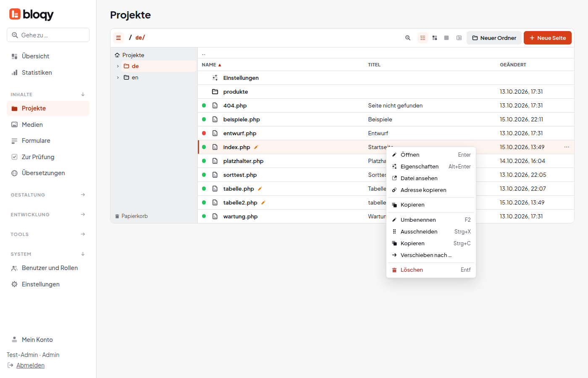Switch to the split column view layout

459,38
